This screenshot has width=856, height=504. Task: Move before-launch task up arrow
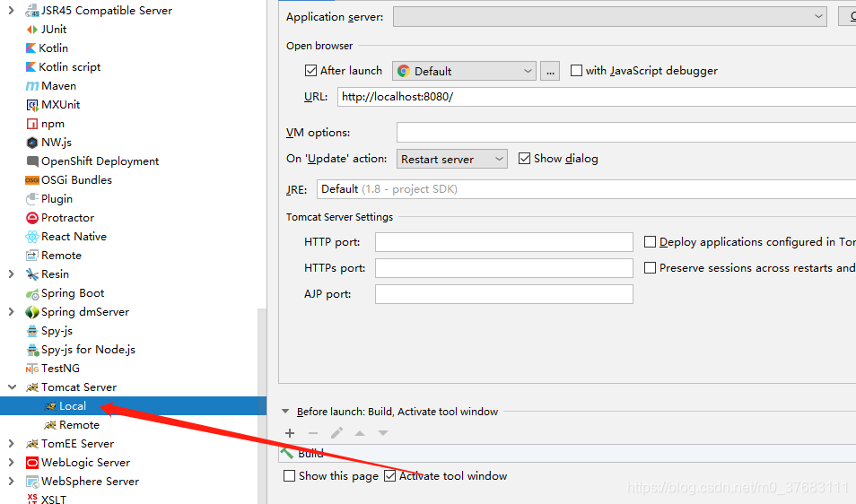360,433
